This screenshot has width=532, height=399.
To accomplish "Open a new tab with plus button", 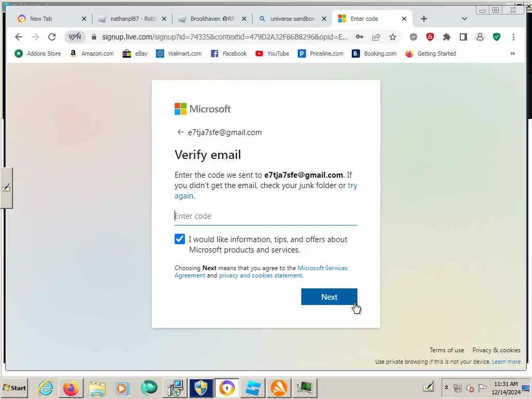I will [x=424, y=19].
